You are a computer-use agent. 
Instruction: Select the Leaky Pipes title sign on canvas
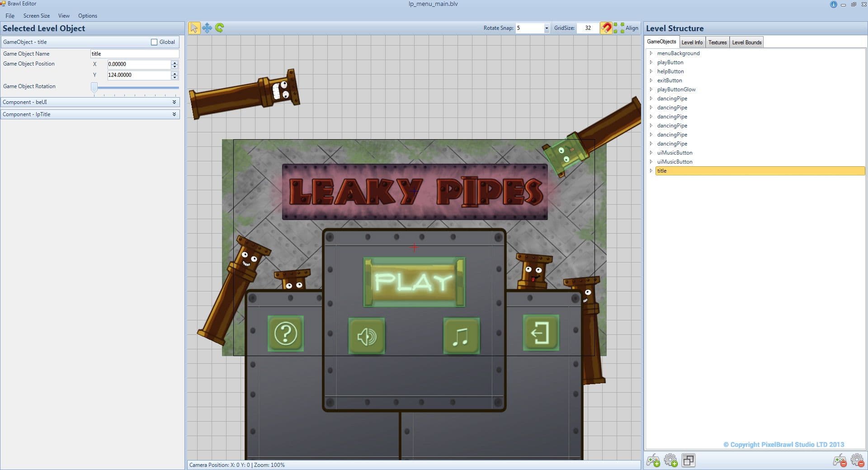point(415,192)
